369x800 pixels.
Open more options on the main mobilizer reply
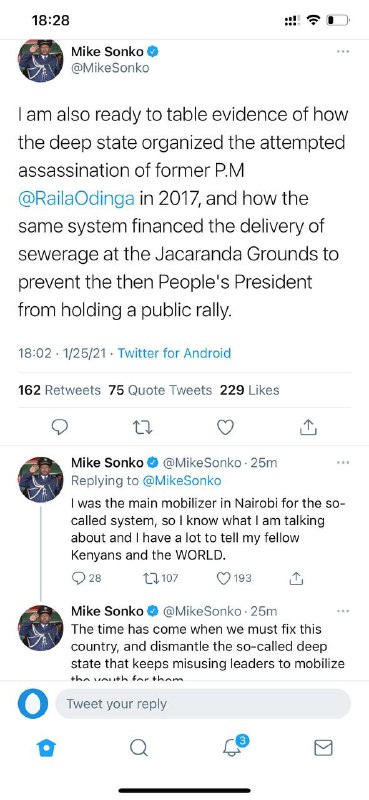click(x=343, y=463)
